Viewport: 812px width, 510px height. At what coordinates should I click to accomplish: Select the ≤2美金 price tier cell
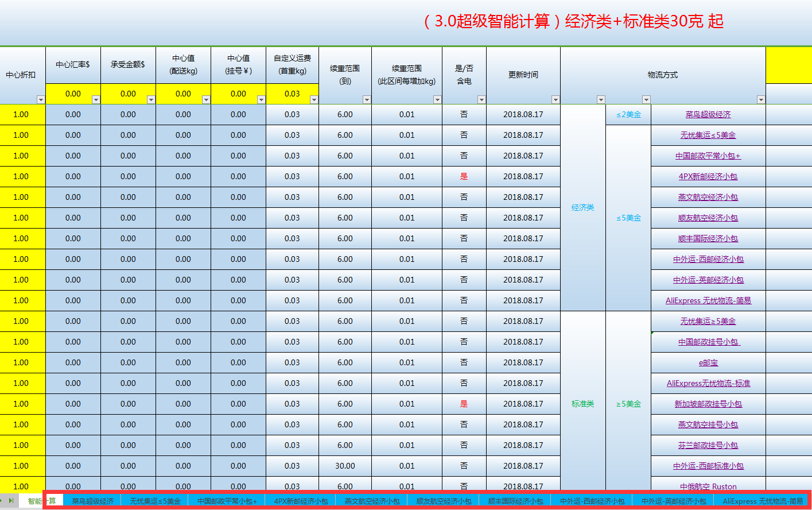628,114
